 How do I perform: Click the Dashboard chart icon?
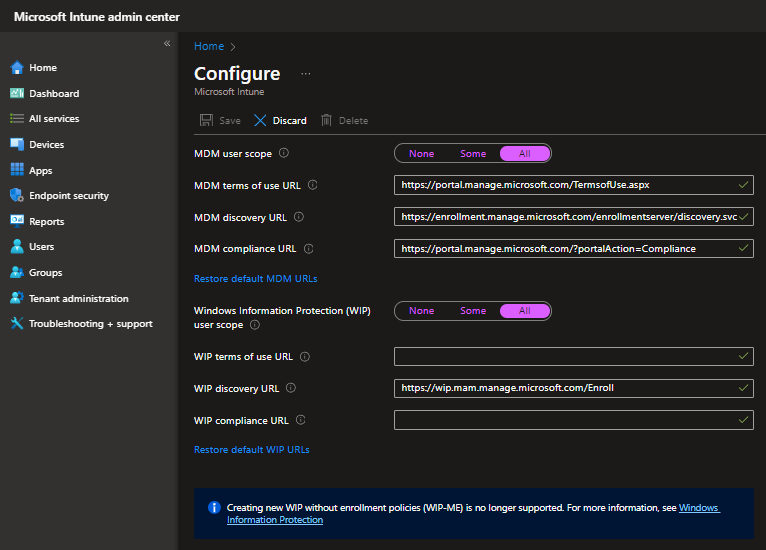coord(17,93)
